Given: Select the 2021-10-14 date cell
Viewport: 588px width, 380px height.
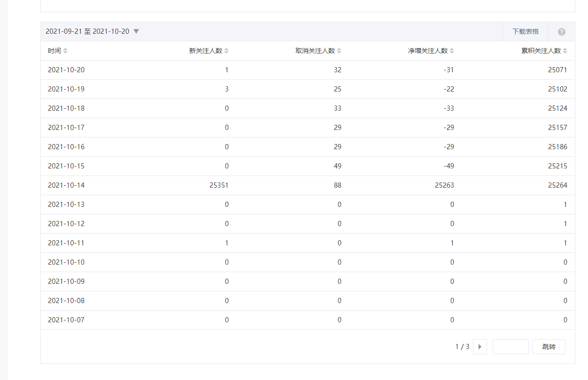Looking at the screenshot, I should point(66,185).
